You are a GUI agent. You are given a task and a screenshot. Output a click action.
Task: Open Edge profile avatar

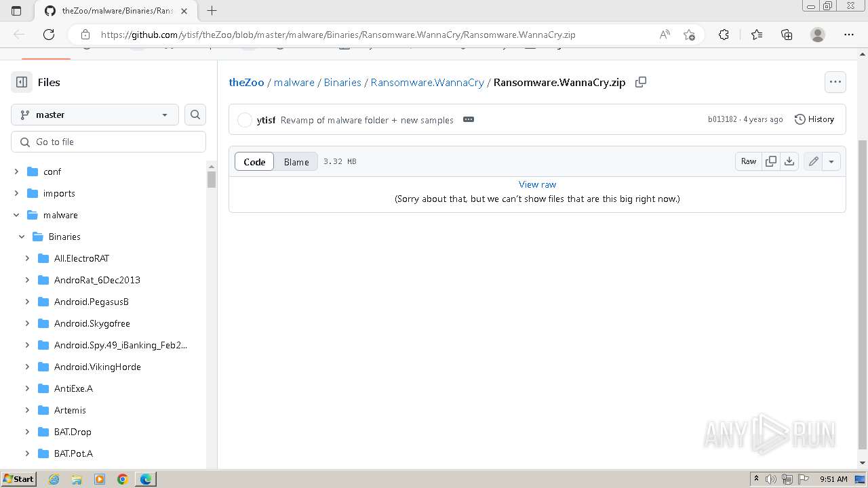[818, 35]
